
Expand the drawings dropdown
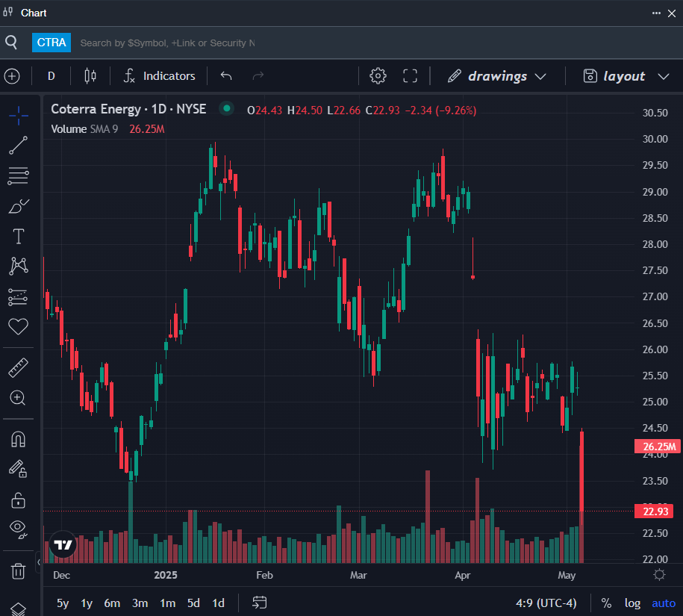click(x=497, y=76)
